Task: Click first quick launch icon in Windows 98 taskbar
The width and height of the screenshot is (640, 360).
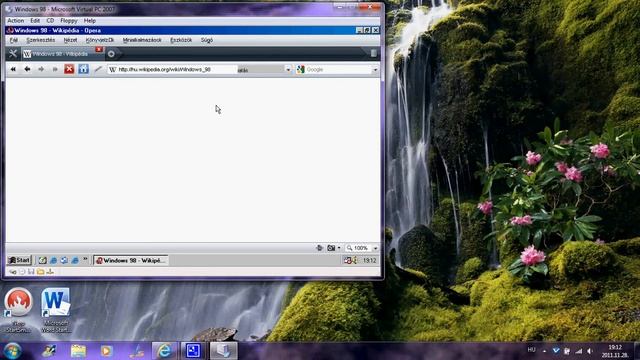Action: tap(42, 260)
